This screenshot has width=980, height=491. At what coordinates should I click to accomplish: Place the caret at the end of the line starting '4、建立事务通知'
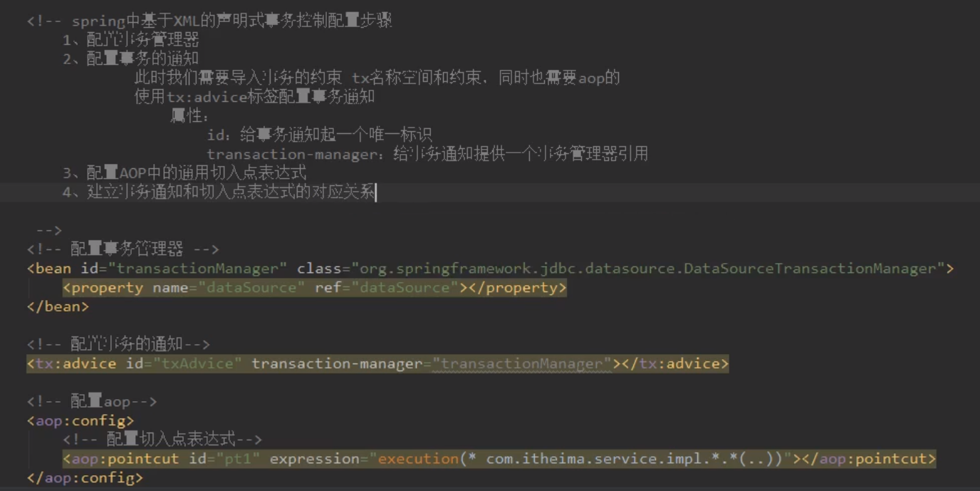click(375, 192)
